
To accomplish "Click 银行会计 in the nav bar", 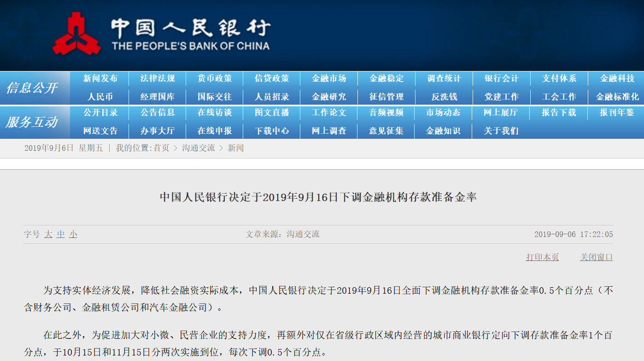I will 502,78.
